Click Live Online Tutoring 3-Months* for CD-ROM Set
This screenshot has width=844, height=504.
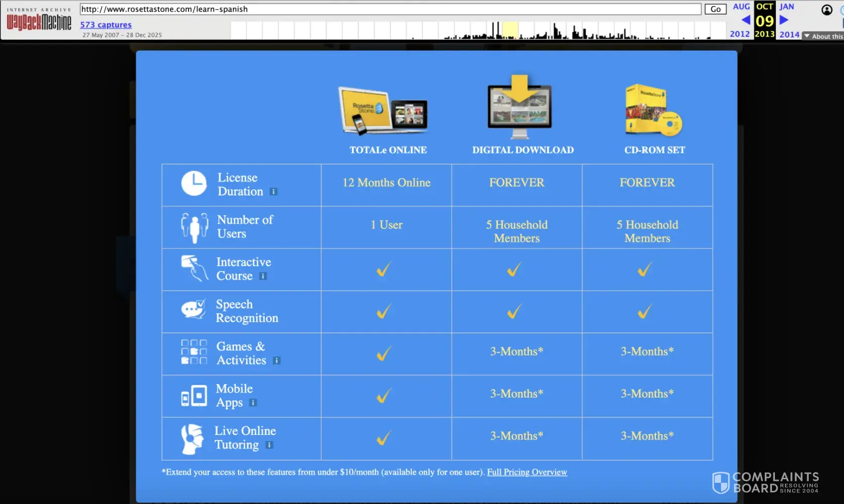[x=647, y=436]
